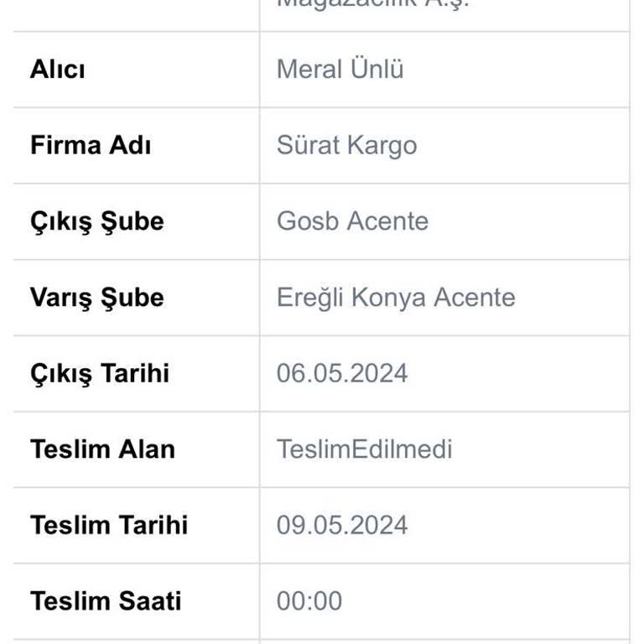The width and height of the screenshot is (644, 644).
Task: Select the Gosb Acente branch value
Action: (352, 221)
